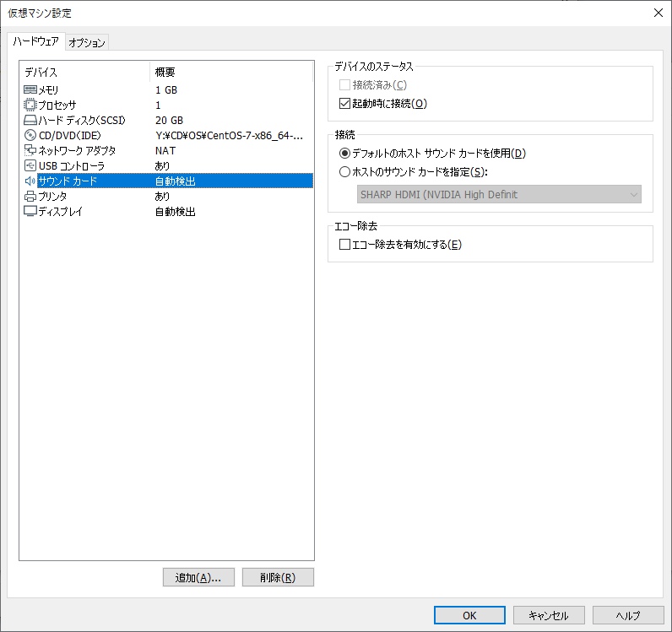Select デフォルトのホスト サウンド カードを使用(D) radio

tap(344, 153)
